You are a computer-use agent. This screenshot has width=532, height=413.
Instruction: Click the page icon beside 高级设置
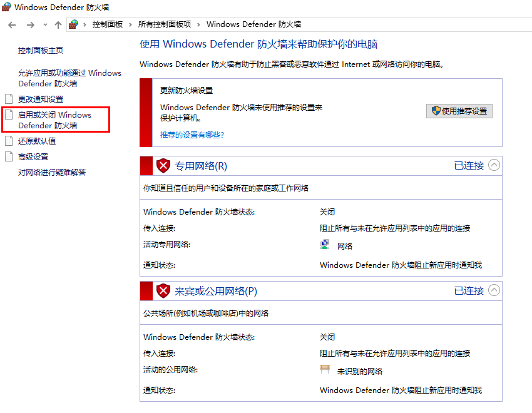click(x=9, y=156)
